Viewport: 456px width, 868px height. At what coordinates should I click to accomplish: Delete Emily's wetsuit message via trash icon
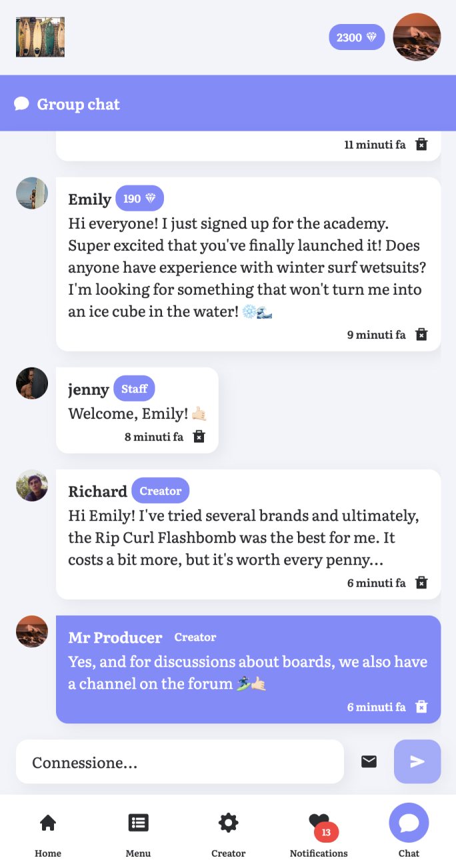click(421, 334)
